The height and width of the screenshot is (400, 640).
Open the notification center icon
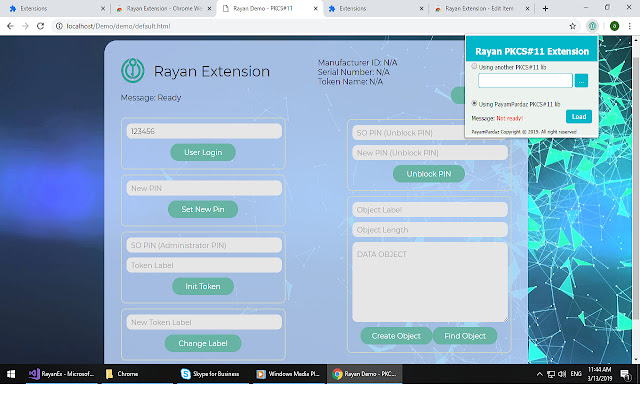tap(625, 374)
